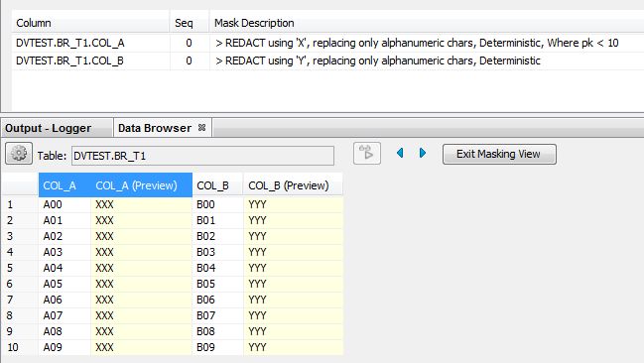Select cell B05 in COL_B
Image resolution: width=644 pixels, height=363 pixels.
(x=217, y=284)
